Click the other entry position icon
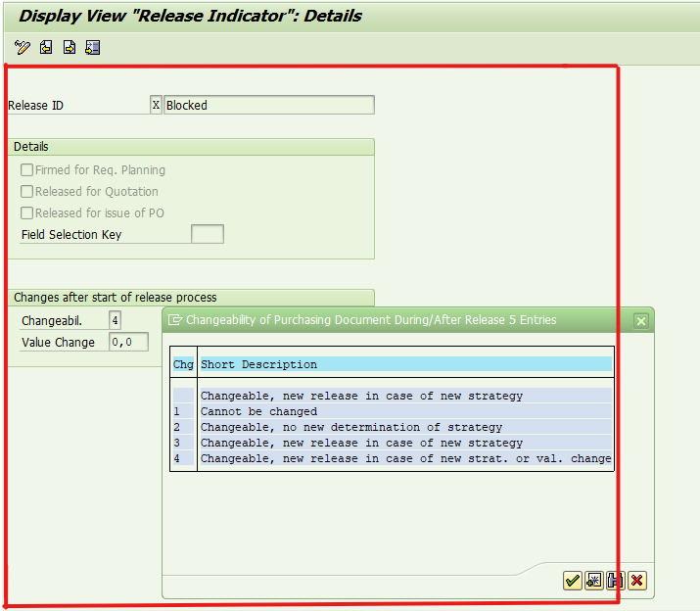Screen dimensions: 700x611 (93, 47)
